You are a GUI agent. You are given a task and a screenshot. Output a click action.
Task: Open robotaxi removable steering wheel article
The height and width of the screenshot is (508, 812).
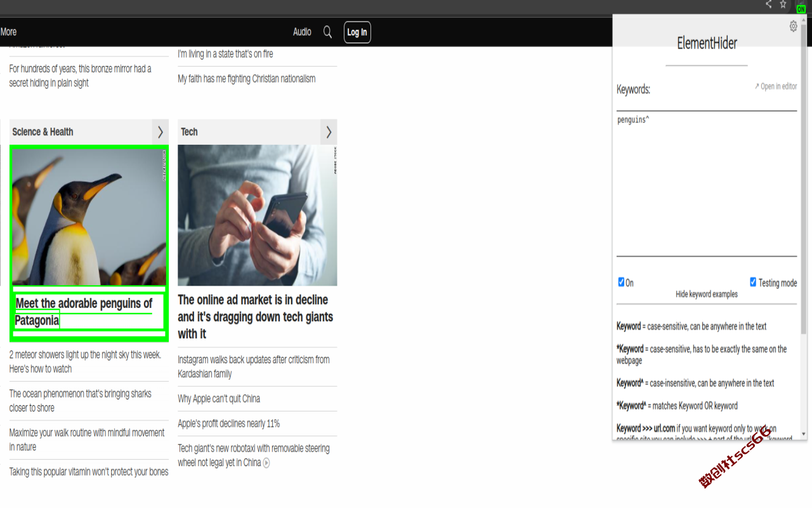pyautogui.click(x=254, y=455)
